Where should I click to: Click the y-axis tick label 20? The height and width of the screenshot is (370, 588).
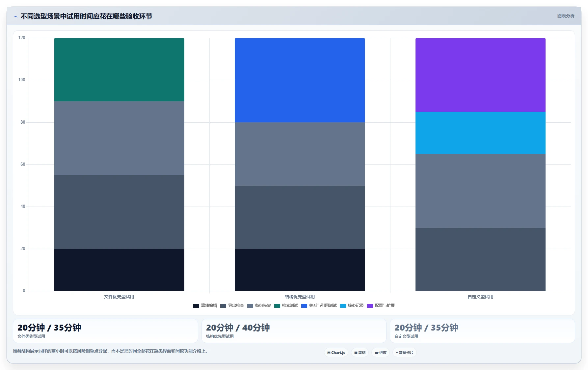pos(23,249)
